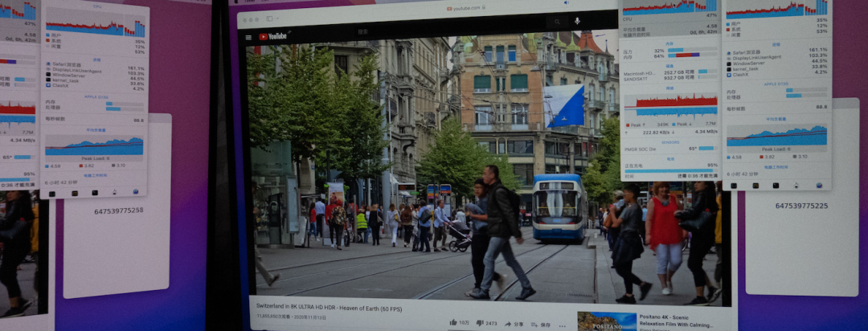Screen dimensions: 868x331
Task: Click the 6 小时 42 分钟 uptime on right display
Action: coord(743,174)
